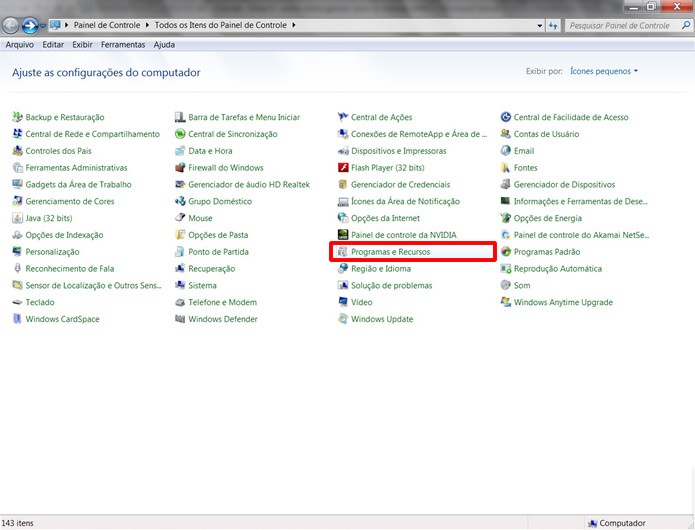Open the Firewall do Windows icon
The width and height of the screenshot is (695, 530).
[x=180, y=168]
